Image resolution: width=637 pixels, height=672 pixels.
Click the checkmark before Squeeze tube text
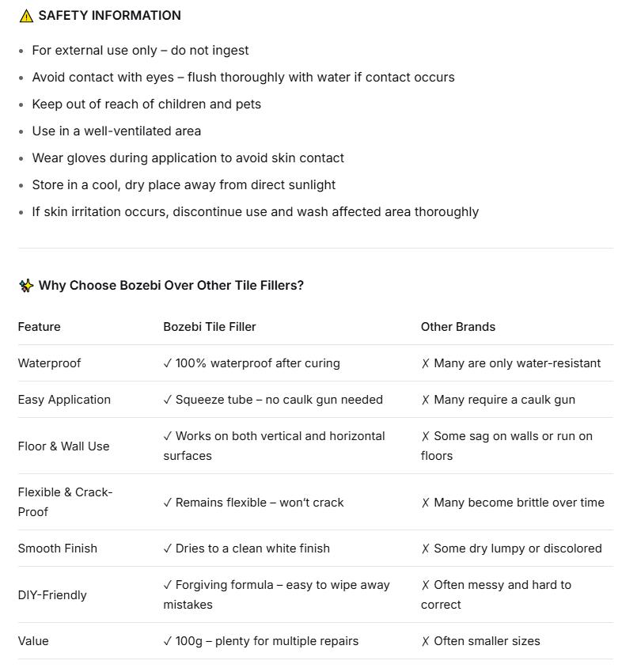(x=168, y=400)
